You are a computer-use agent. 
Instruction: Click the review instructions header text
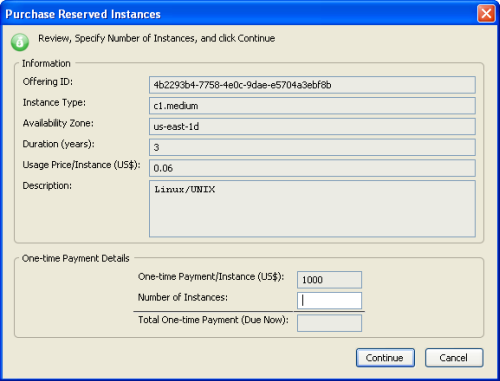point(156,39)
